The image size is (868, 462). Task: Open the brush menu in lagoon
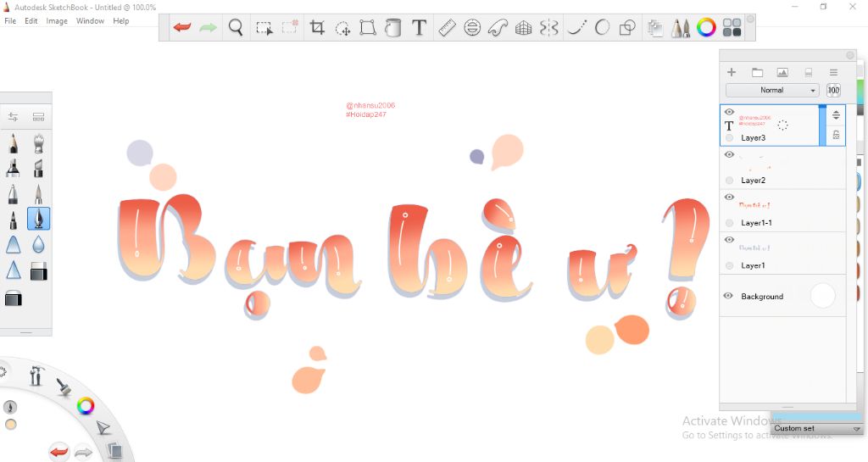(64, 387)
